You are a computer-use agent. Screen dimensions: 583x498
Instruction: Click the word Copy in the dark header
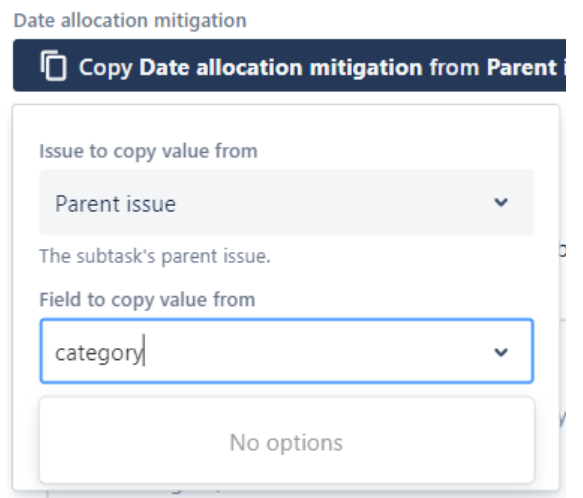tap(106, 68)
